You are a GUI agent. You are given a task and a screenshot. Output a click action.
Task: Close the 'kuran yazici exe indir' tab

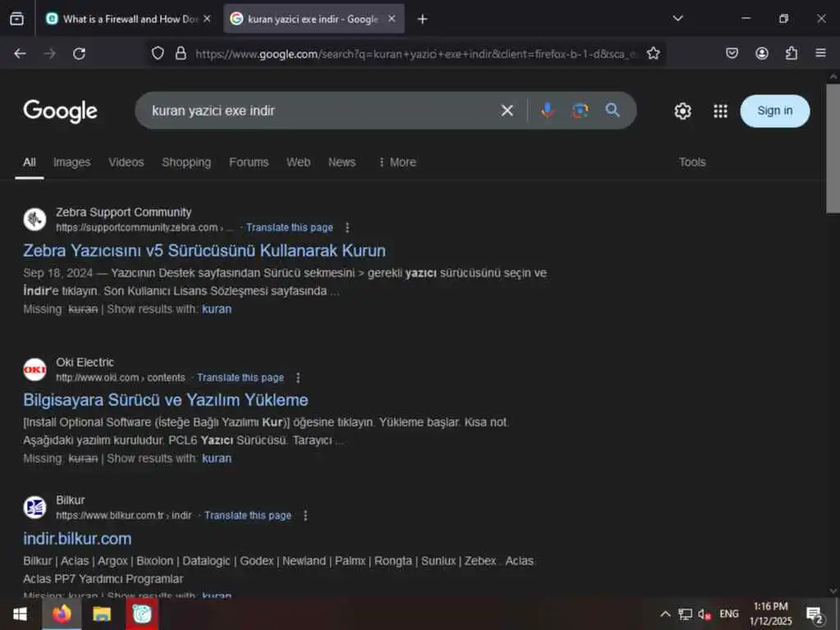pos(391,19)
